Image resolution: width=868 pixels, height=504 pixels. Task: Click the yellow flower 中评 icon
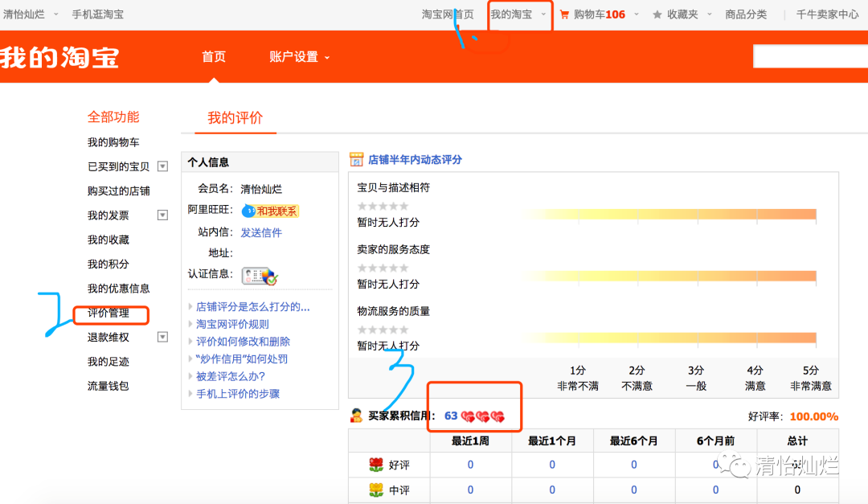point(376,490)
